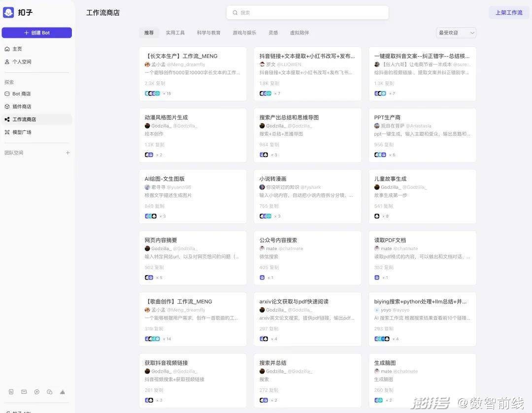Open the 最受欢迎 sort dropdown

[x=456, y=33]
